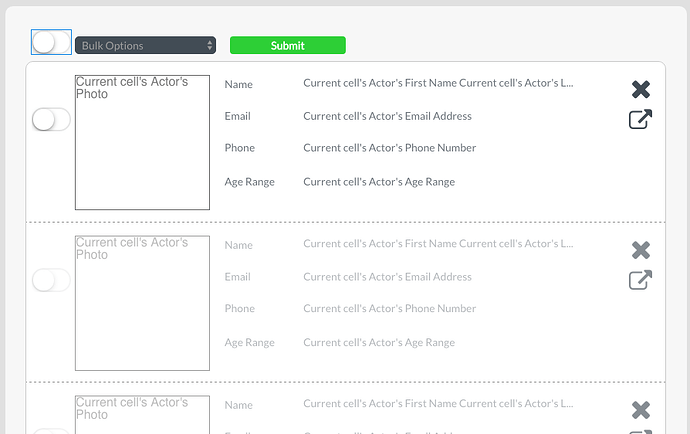This screenshot has height=434, width=690.
Task: Toggle the select-all switch beside Bulk Options
Action: (51, 42)
